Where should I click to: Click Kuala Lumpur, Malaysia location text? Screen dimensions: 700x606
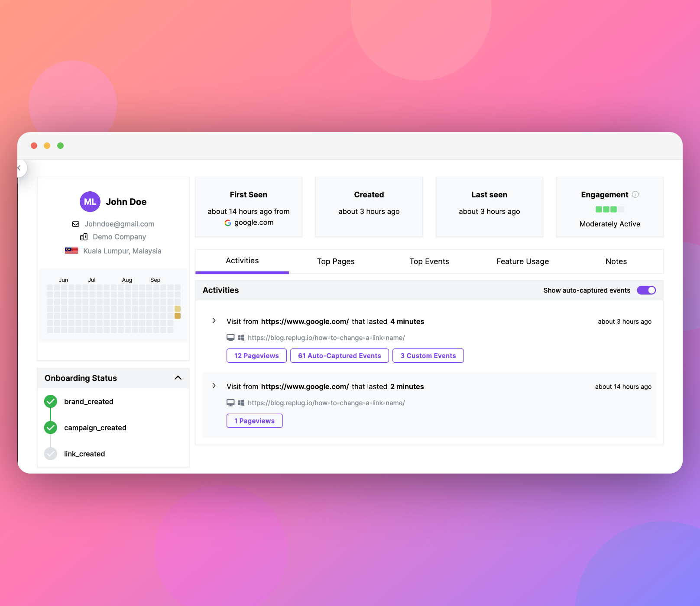(122, 251)
